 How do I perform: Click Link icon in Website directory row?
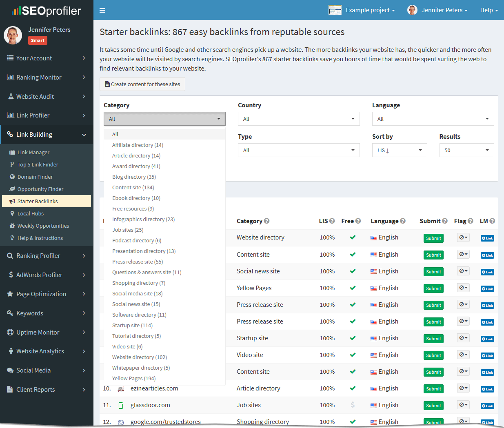click(x=487, y=238)
